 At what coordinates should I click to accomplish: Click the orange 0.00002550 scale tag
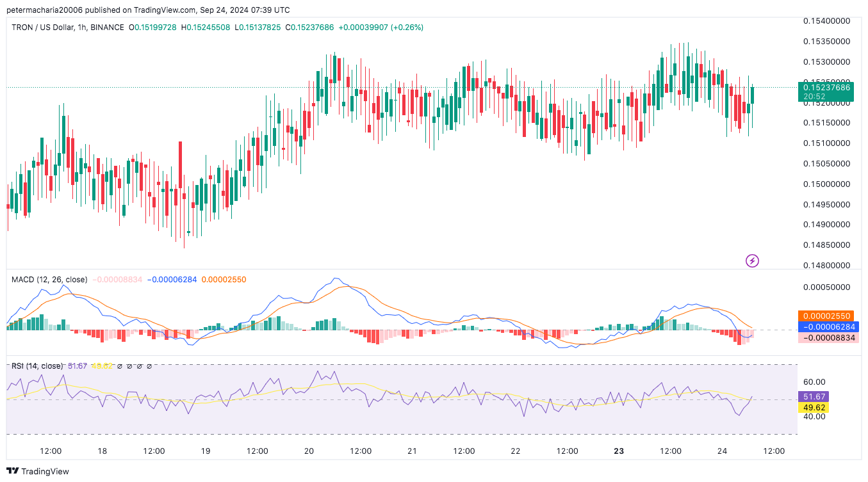pos(826,316)
